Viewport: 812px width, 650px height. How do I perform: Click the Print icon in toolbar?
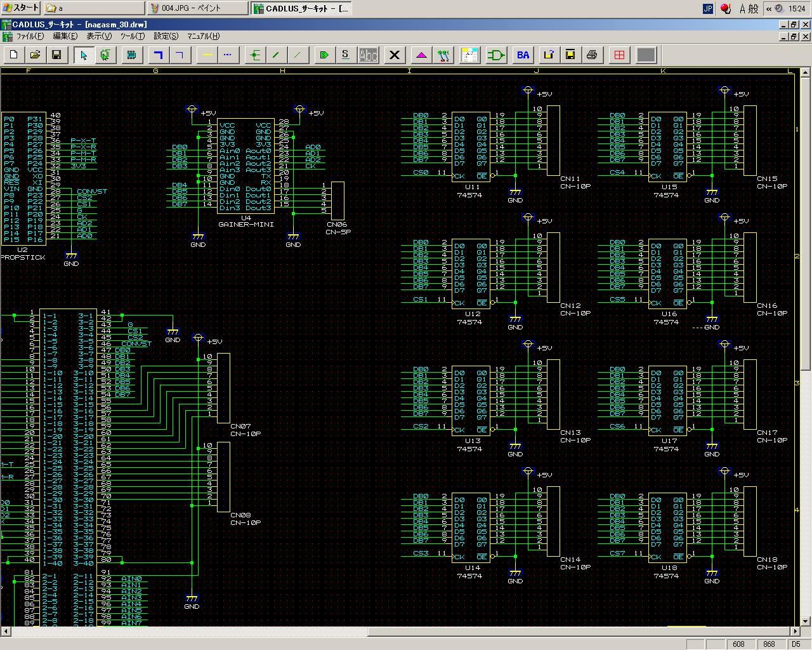tap(592, 55)
